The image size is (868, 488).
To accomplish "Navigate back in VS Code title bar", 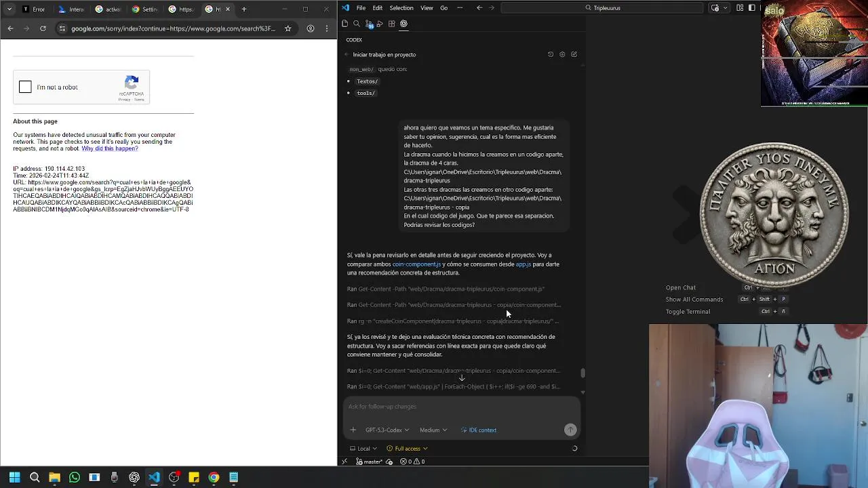I will click(479, 8).
